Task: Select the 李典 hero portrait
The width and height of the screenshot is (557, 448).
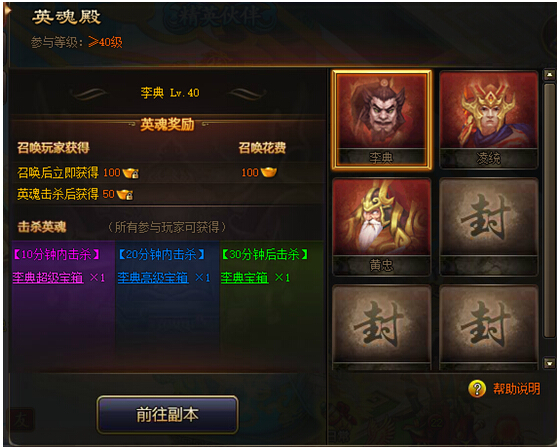Action: pos(382,119)
